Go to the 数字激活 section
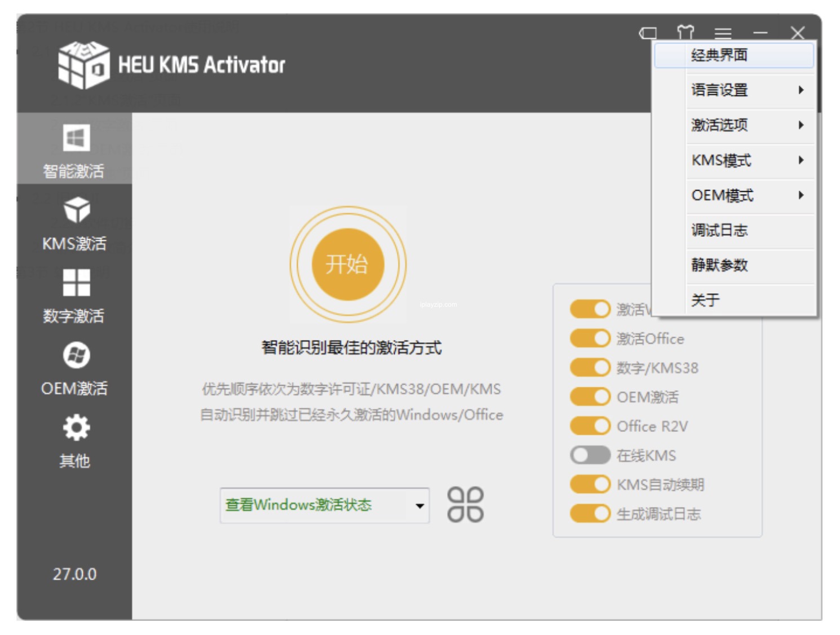Image resolution: width=840 pixels, height=635 pixels. (74, 296)
